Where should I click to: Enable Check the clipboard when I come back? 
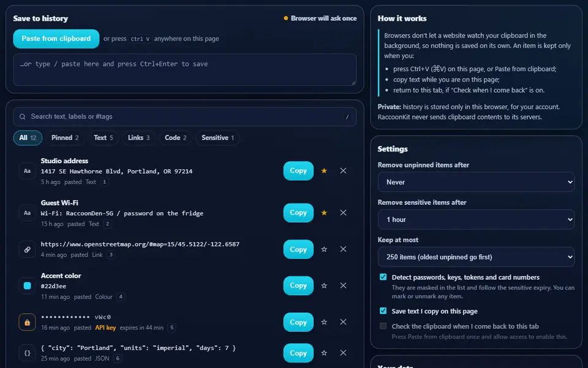tap(383, 326)
